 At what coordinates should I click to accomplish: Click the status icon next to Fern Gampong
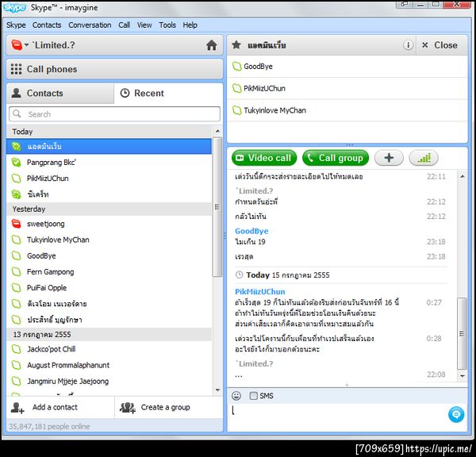pyautogui.click(x=16, y=272)
